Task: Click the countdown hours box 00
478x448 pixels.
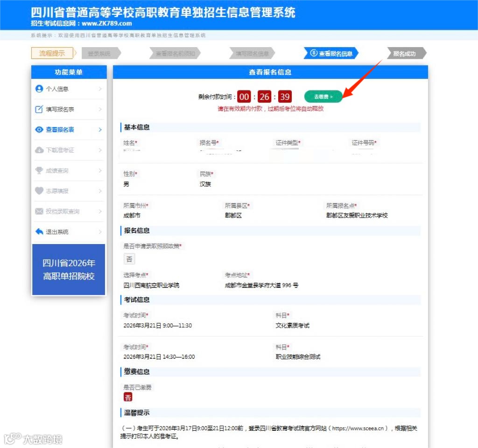Action: tap(244, 97)
